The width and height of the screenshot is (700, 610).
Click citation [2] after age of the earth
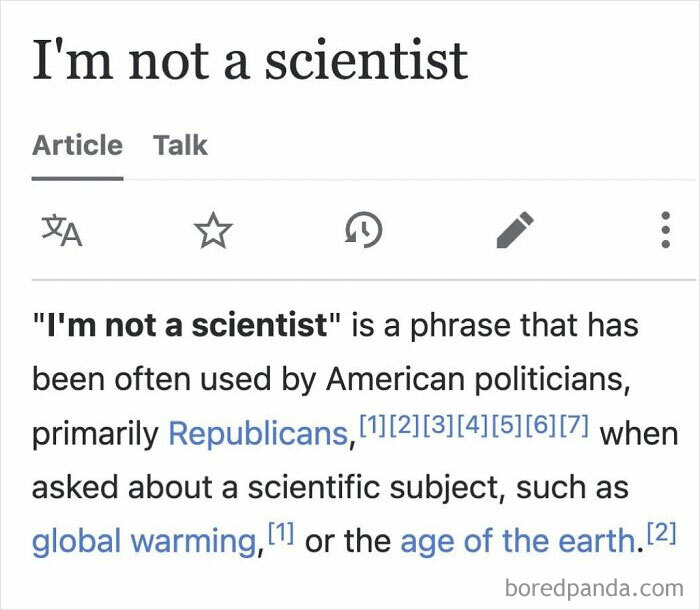pos(659,533)
